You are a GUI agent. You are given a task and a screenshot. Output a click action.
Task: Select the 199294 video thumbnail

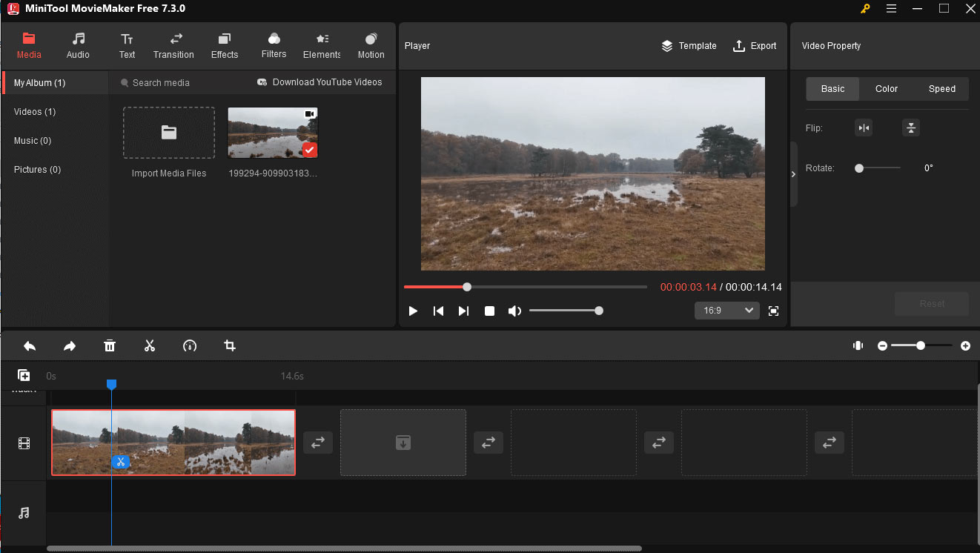pos(273,133)
